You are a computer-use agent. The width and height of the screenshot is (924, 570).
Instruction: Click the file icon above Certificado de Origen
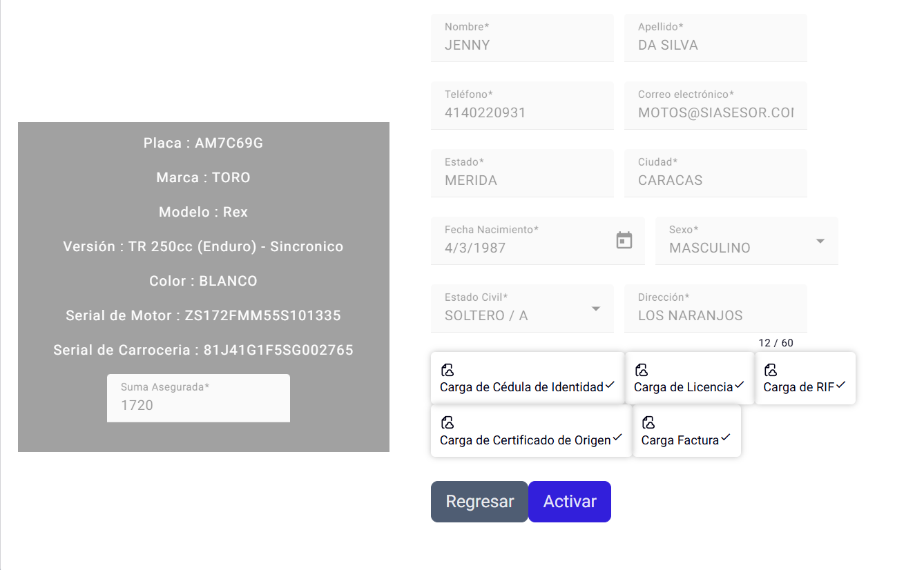tap(447, 423)
